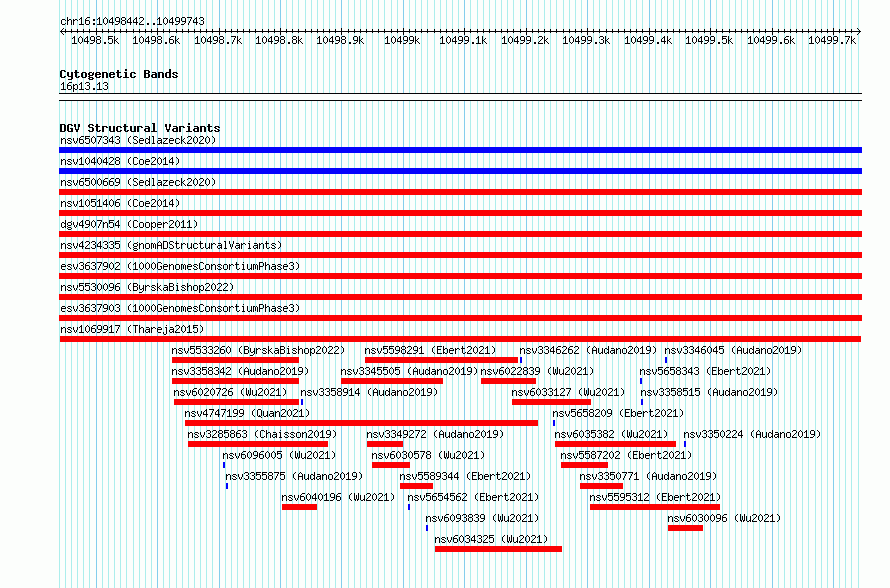Click small blue marker below nsv3346262 (Audano2019)
The image size is (890, 588).
click(521, 360)
